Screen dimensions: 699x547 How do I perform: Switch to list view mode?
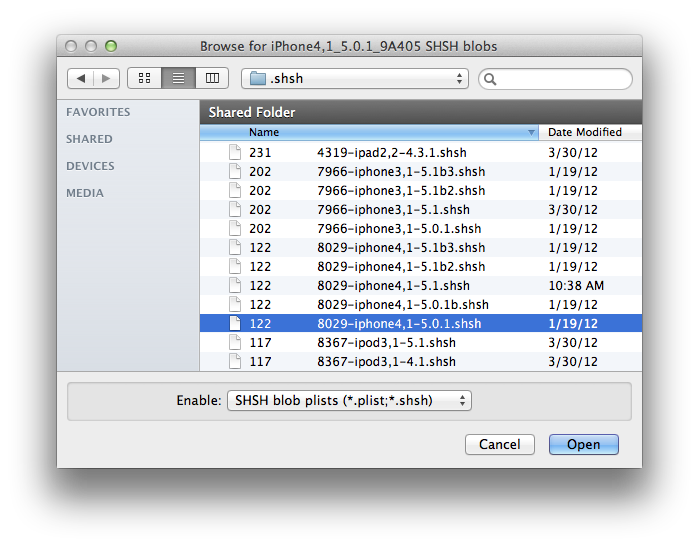pos(178,78)
